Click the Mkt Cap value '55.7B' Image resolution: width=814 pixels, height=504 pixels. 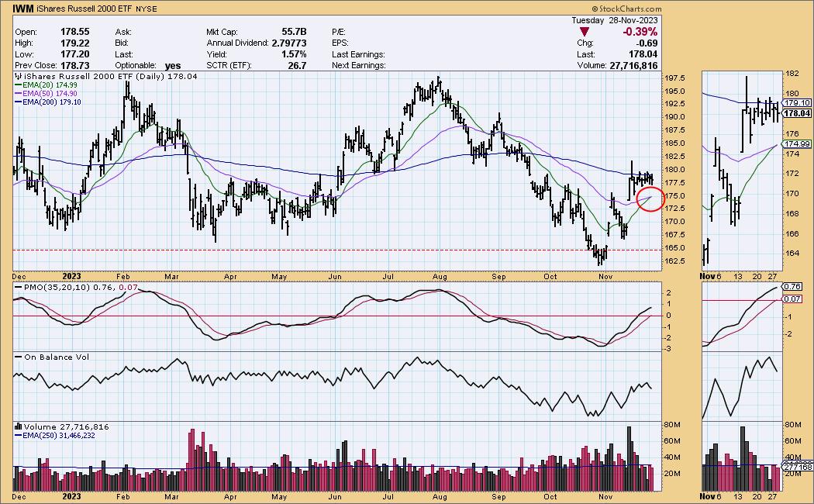(294, 32)
